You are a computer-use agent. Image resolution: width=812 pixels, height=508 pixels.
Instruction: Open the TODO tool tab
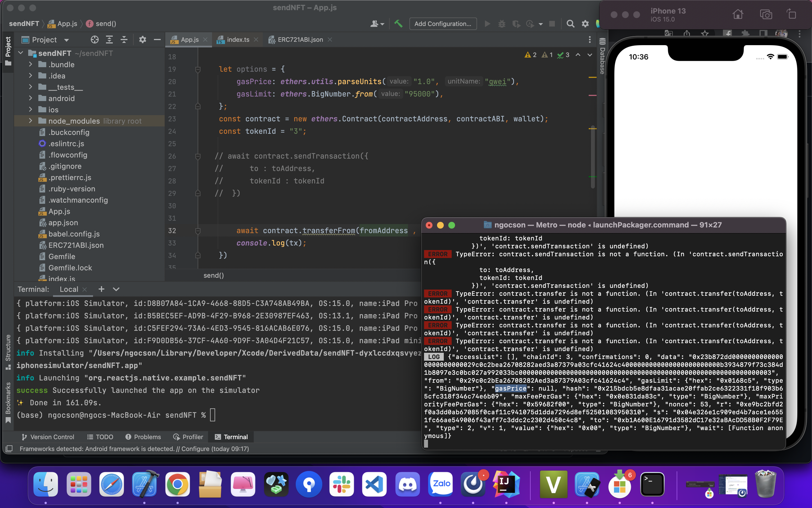[x=100, y=437]
